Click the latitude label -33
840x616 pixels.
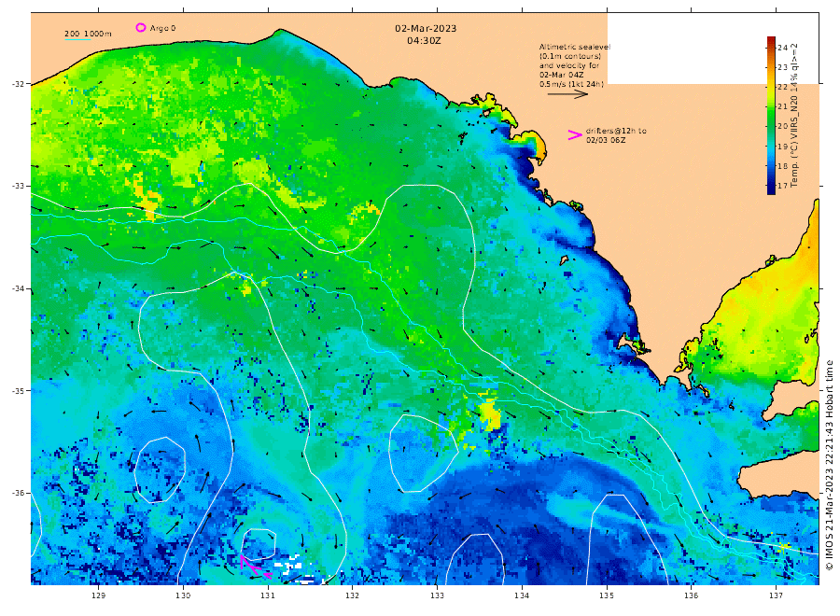[x=19, y=186]
